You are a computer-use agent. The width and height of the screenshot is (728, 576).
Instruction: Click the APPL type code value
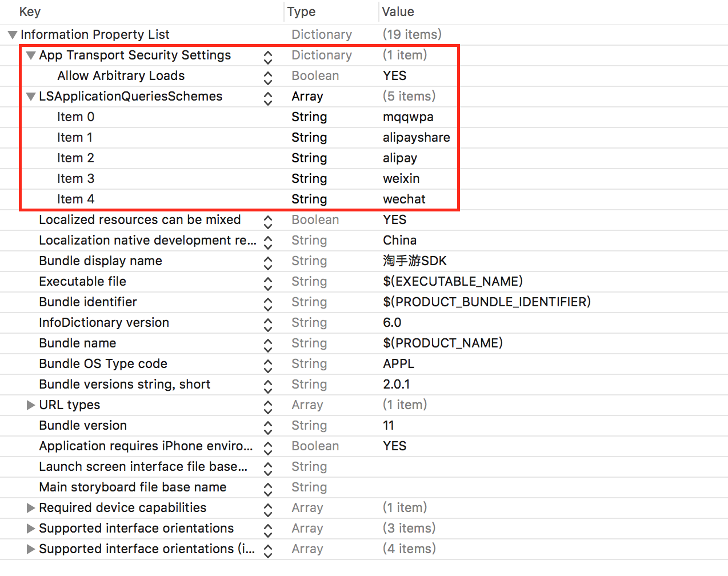(399, 364)
